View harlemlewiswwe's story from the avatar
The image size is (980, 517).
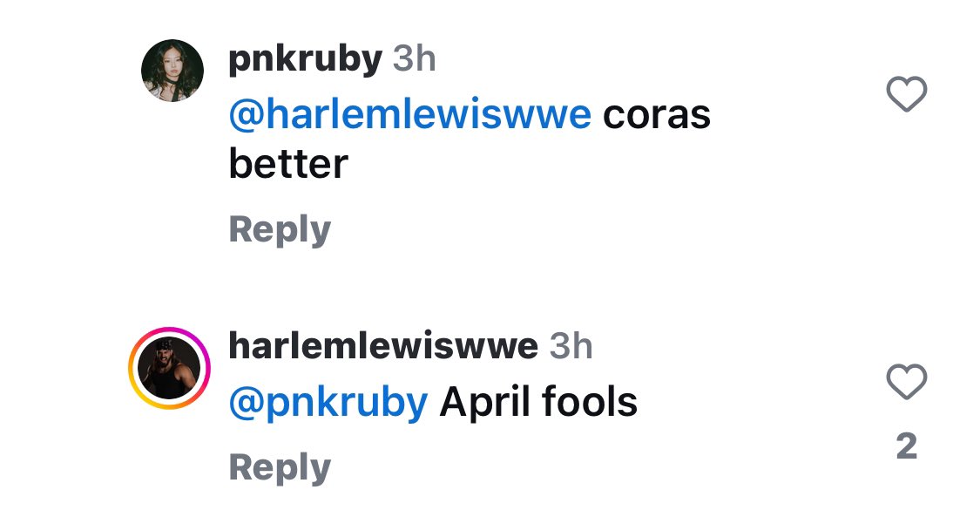click(169, 368)
